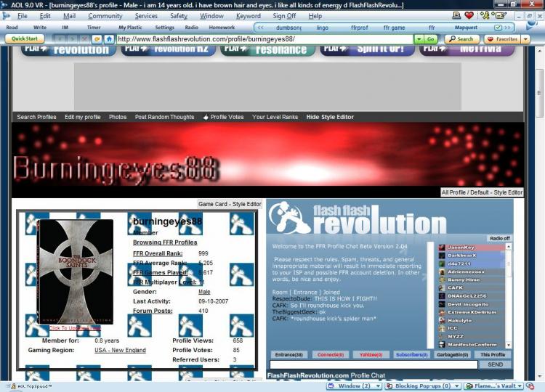Open the Favorites dropdown arrow
The height and width of the screenshot is (392, 545).
[525, 39]
